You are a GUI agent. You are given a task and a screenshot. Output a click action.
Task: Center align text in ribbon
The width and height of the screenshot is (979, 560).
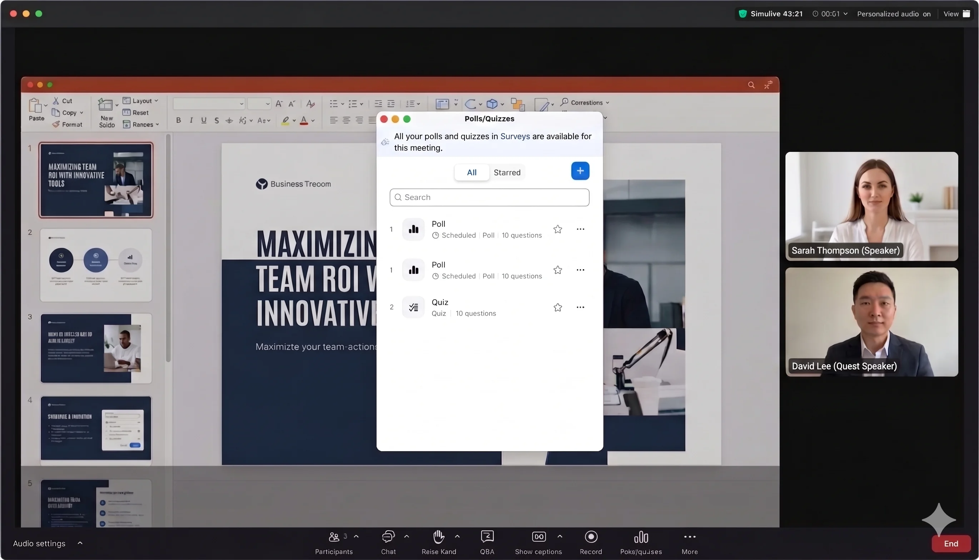(346, 120)
